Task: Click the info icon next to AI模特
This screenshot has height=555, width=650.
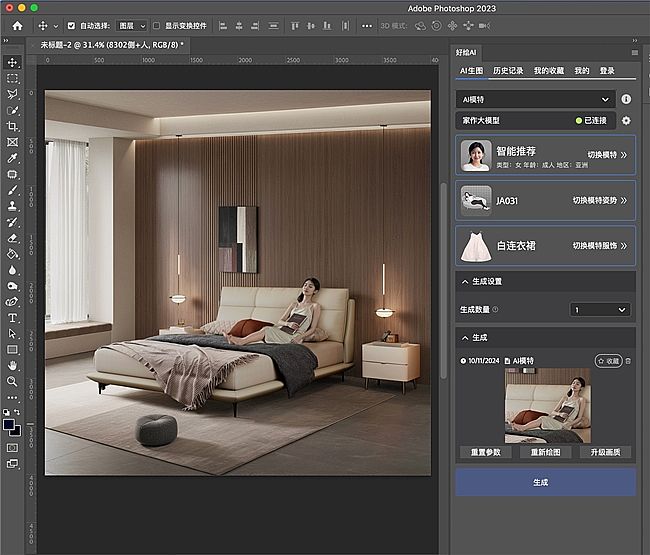Action: click(x=626, y=100)
